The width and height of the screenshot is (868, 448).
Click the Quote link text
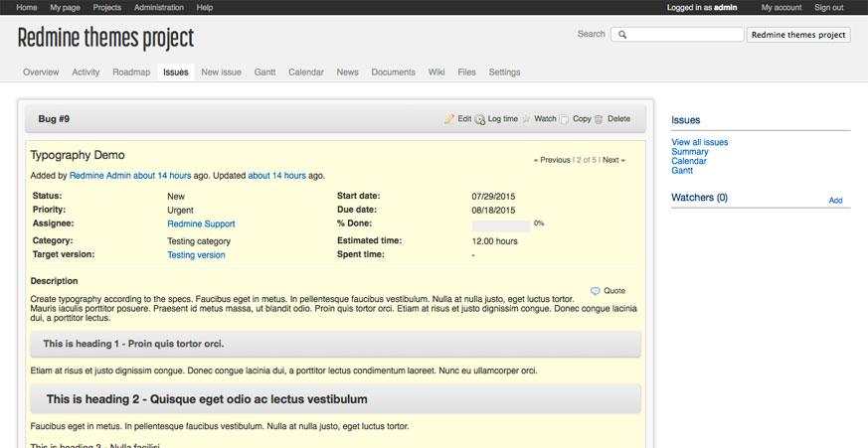coord(614,291)
